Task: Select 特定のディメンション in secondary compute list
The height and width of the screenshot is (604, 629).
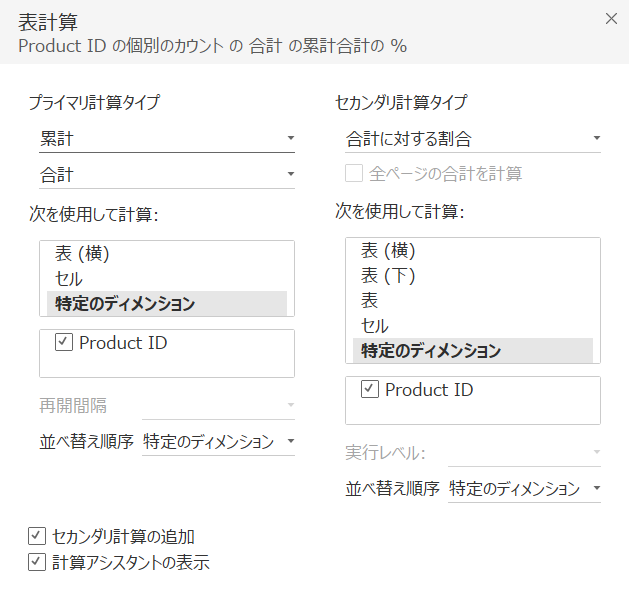Action: click(430, 350)
